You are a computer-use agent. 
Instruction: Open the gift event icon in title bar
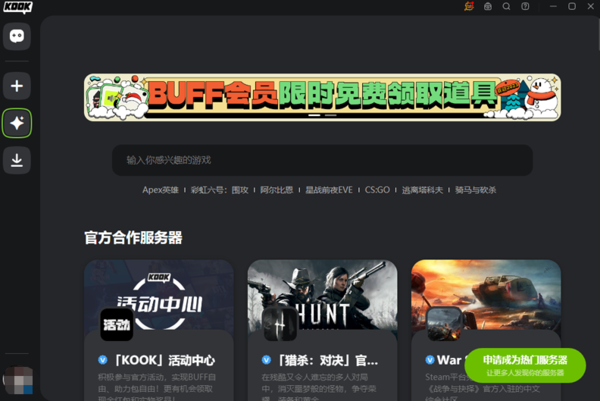coord(469,7)
